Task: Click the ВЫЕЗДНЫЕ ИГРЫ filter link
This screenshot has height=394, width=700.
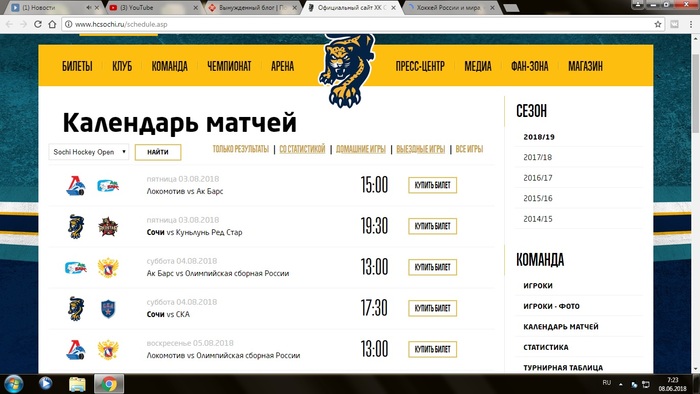Action: 421,149
